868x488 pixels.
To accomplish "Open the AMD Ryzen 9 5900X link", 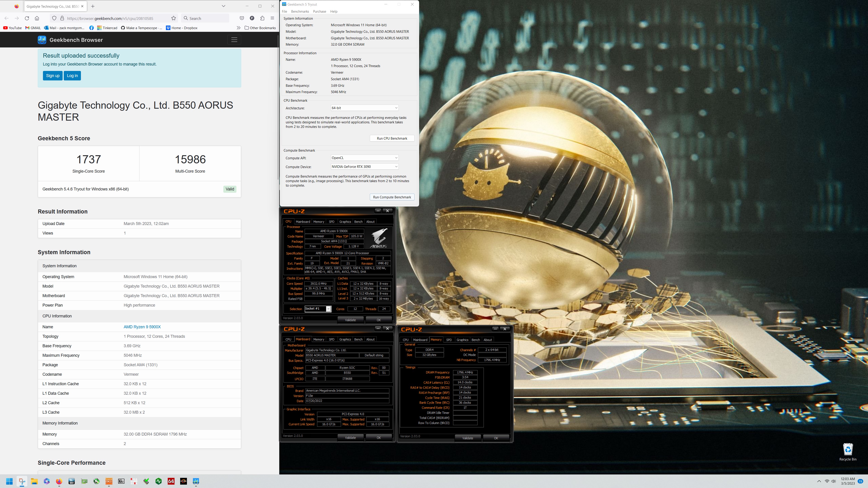I will (142, 327).
